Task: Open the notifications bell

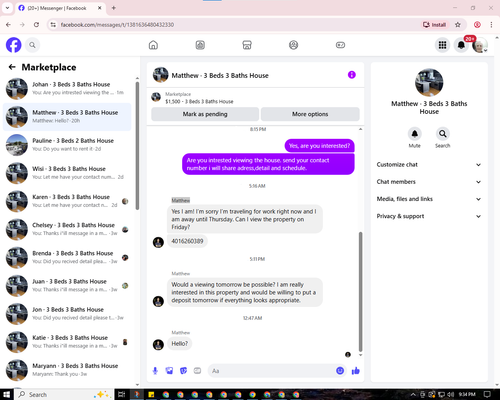Action: coord(461,45)
